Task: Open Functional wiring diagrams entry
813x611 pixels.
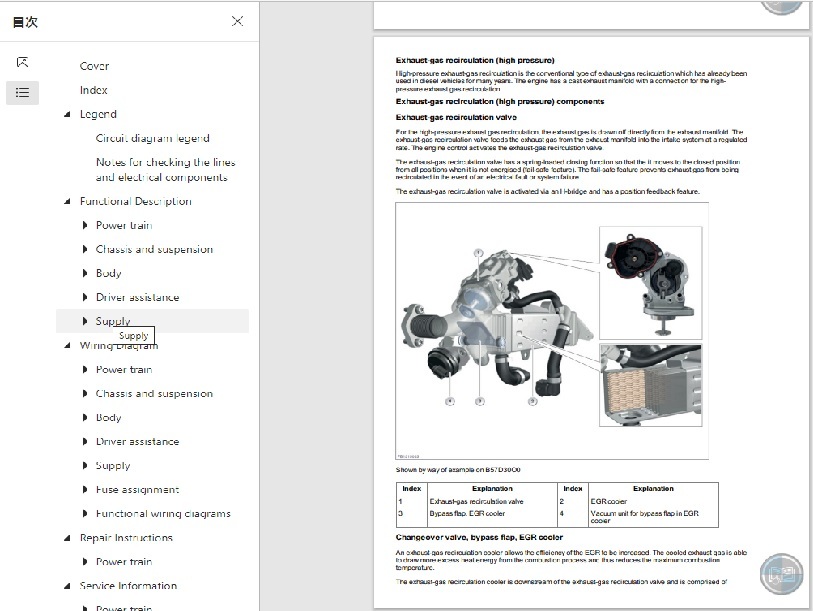Action: coord(163,513)
